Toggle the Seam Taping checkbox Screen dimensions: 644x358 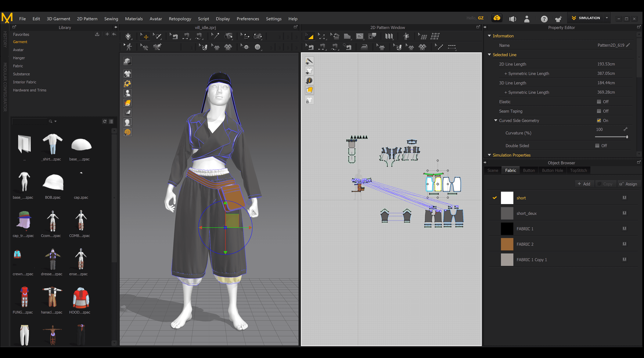click(599, 111)
